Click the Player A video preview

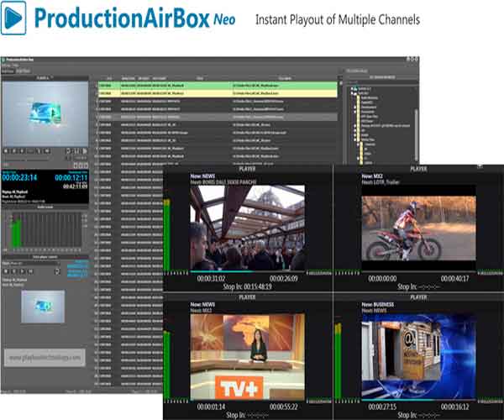[x=45, y=113]
